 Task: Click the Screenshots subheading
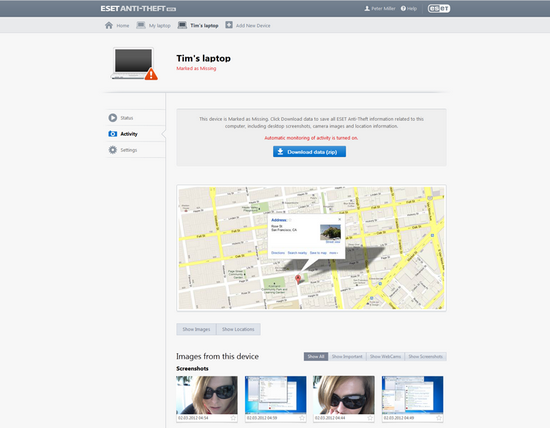pos(192,368)
